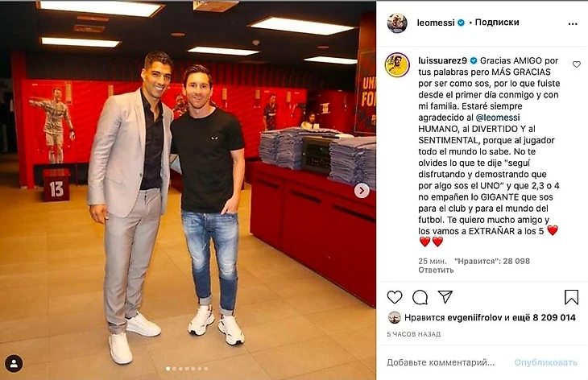Viewport: 588px width, 380px height.
Task: Like luissuarez9's comment with small heart
Action: [577, 64]
